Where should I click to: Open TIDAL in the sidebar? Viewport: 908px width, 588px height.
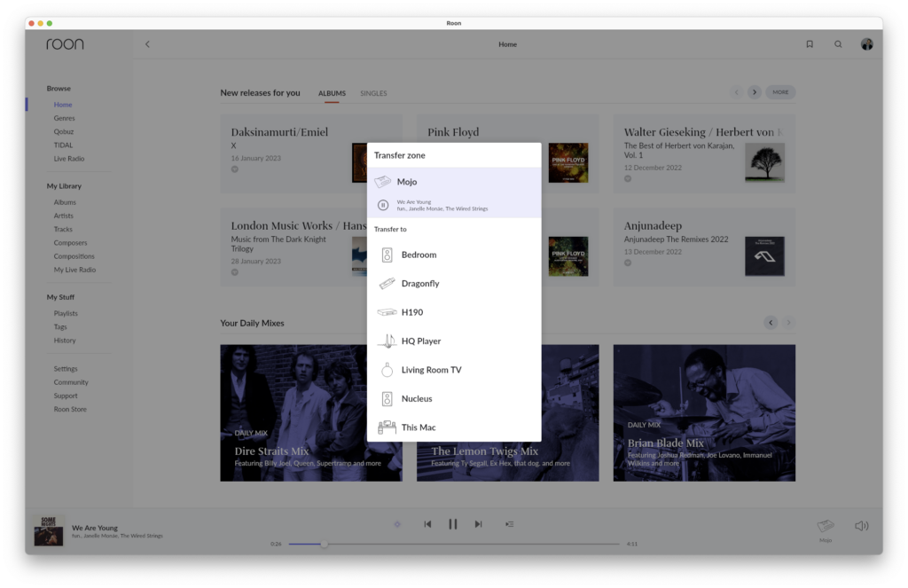pos(63,145)
